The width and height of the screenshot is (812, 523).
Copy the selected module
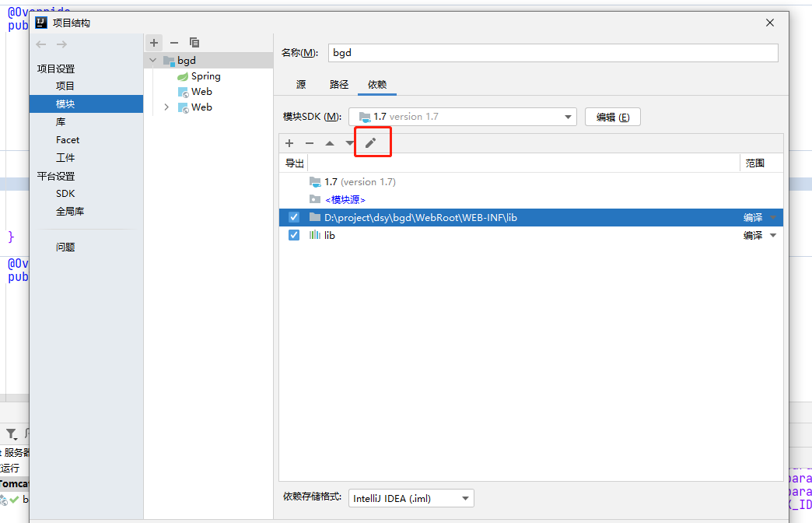[194, 43]
